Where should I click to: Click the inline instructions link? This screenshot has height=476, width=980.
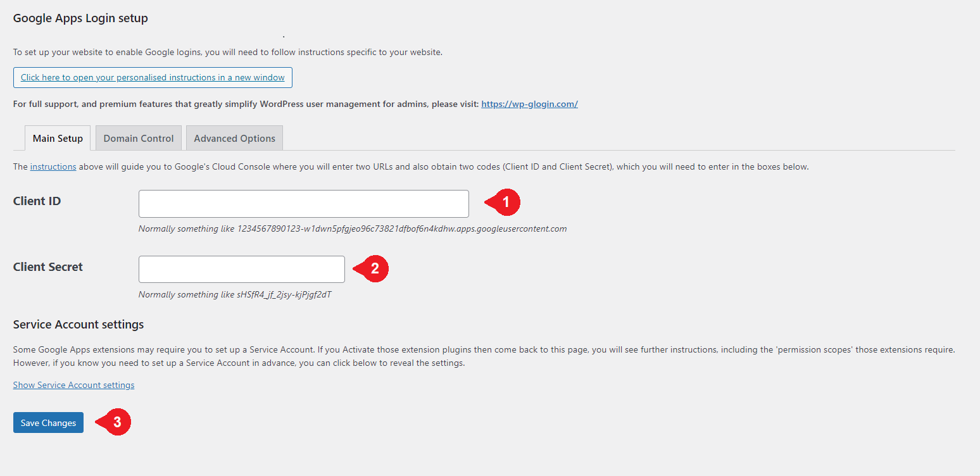[53, 166]
